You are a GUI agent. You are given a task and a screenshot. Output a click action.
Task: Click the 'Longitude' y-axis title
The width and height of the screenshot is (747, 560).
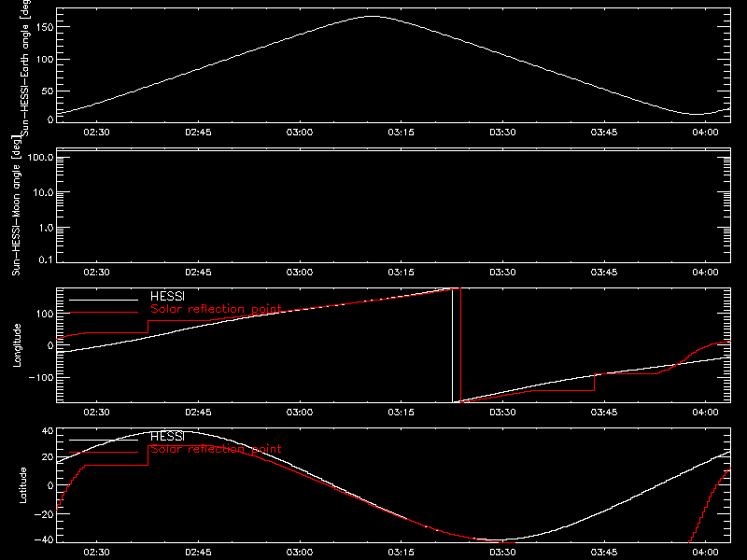point(17,345)
